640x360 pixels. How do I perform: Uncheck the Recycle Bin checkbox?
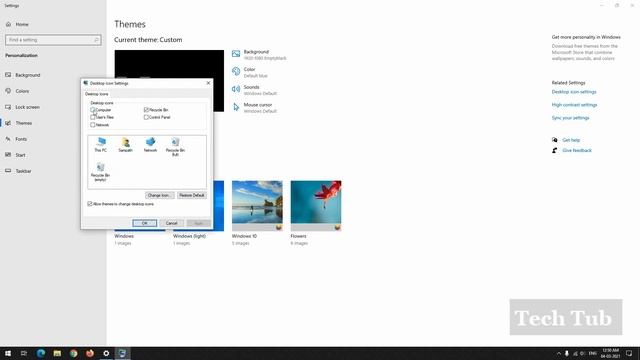(146, 110)
